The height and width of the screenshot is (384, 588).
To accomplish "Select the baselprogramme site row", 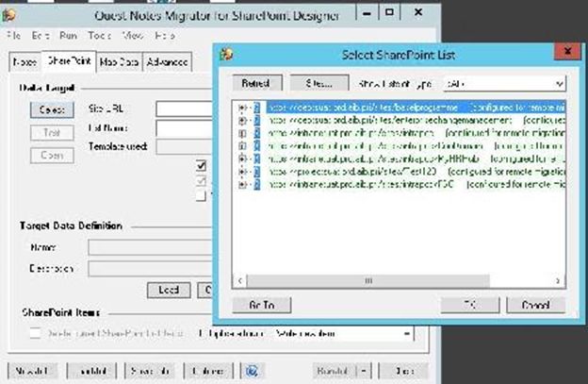I will [416, 108].
